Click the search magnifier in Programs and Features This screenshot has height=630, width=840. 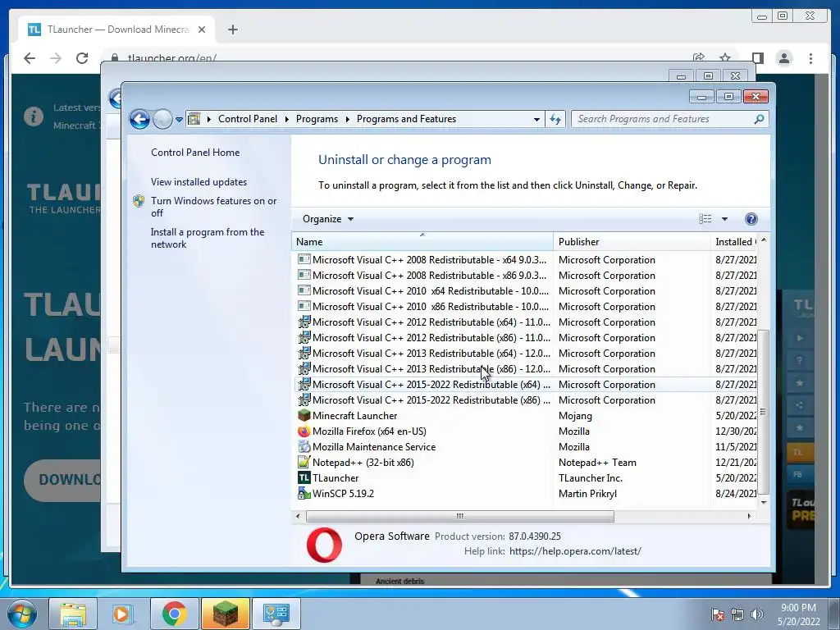pyautogui.click(x=759, y=119)
